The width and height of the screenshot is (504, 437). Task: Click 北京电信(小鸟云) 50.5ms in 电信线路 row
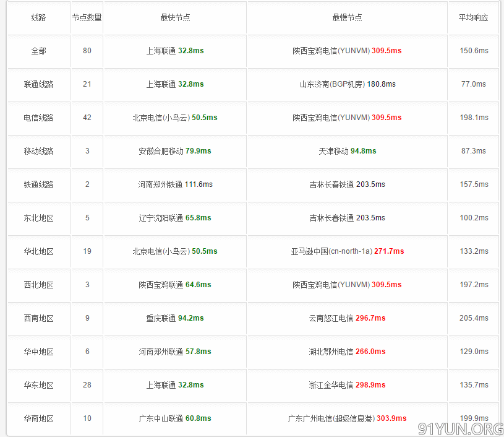point(175,118)
